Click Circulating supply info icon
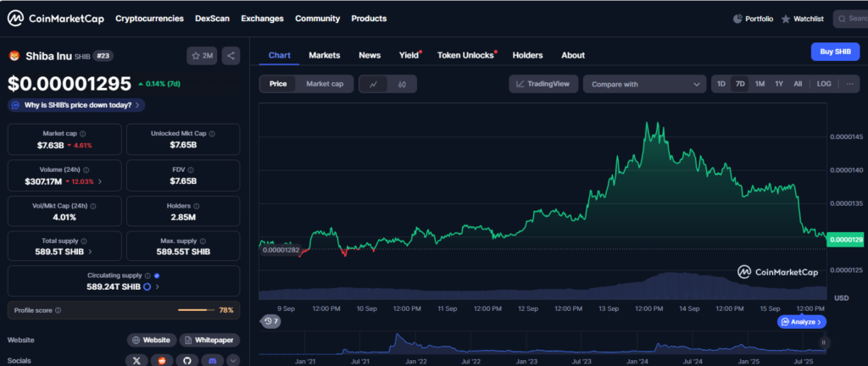 [x=147, y=275]
